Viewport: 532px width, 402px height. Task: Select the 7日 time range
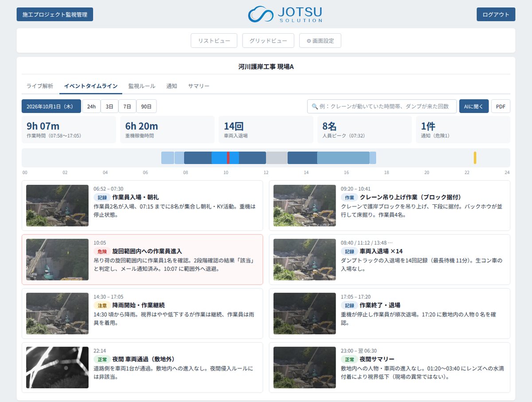(x=127, y=106)
